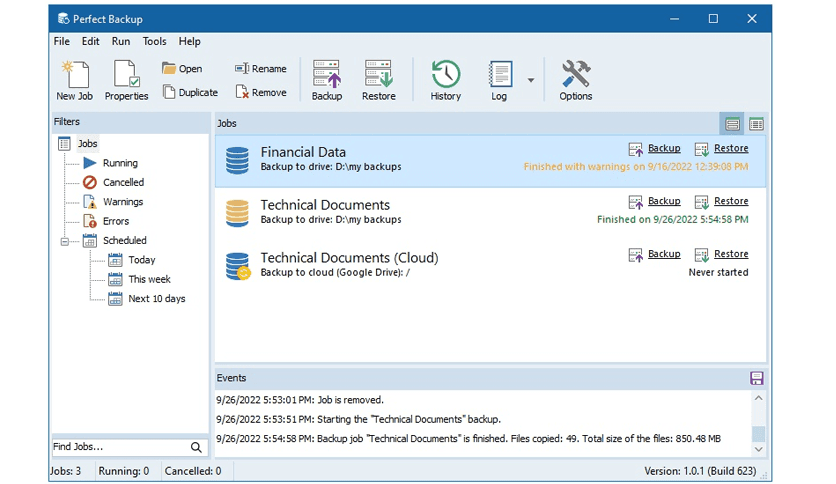The image size is (836, 484).
Task: Open the Edit menu
Action: [x=90, y=41]
